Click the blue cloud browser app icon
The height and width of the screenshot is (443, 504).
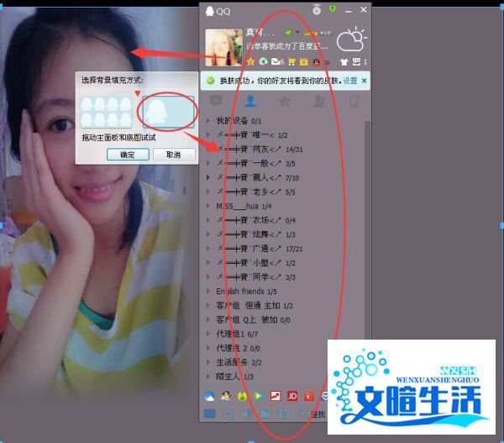[209, 396]
